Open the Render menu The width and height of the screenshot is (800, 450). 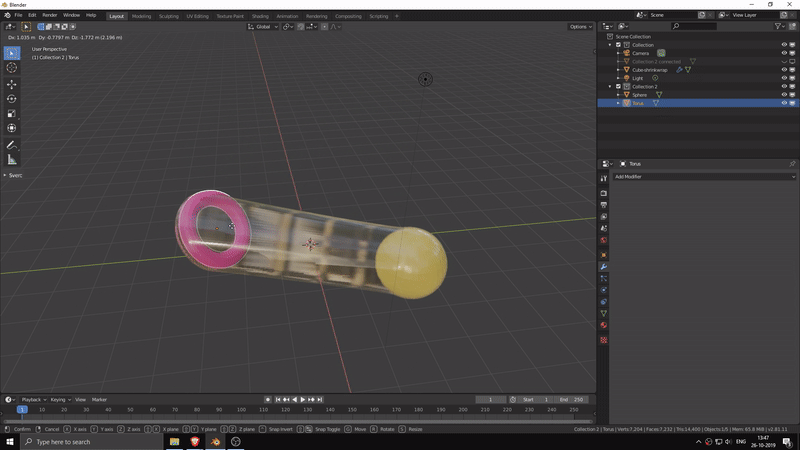(49, 15)
